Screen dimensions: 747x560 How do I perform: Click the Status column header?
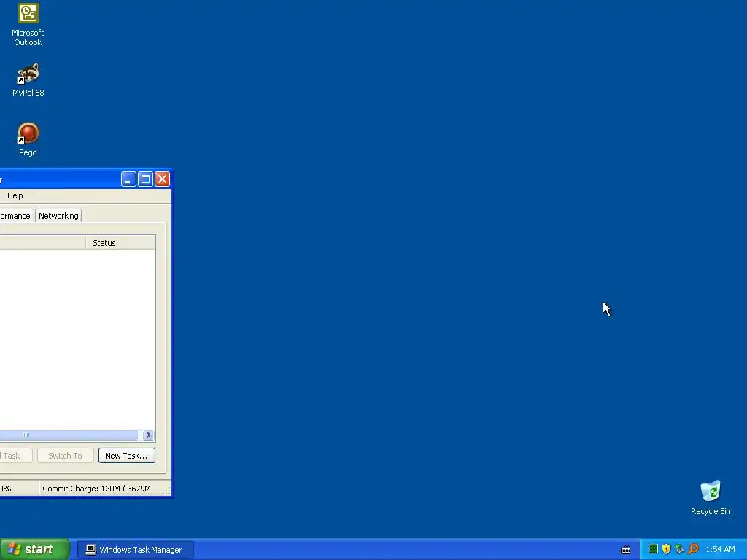[120, 243]
